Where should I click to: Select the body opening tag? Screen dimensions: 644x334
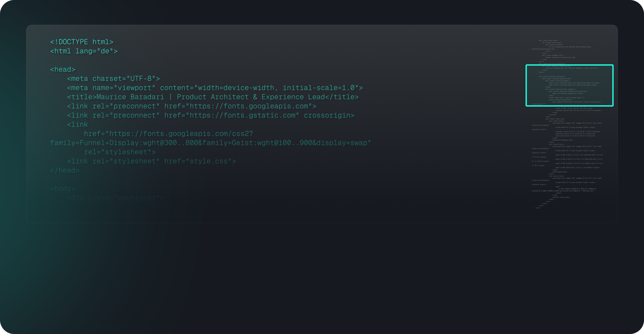pos(62,188)
